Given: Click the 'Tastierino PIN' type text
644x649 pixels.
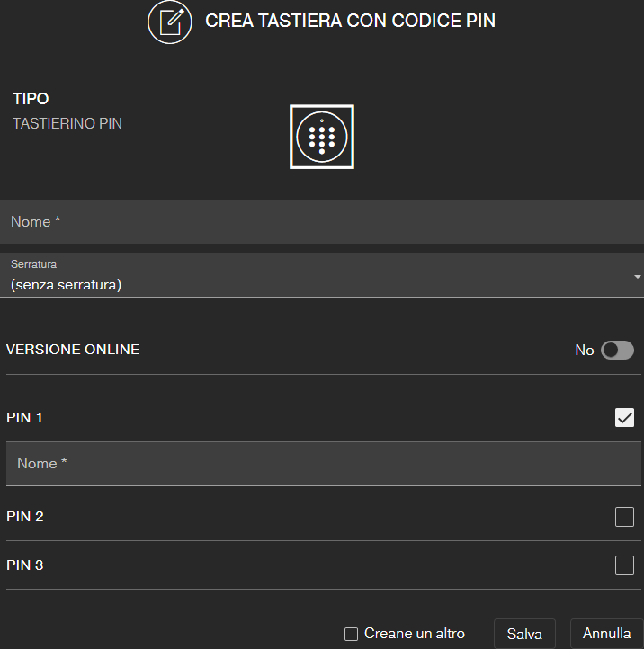Looking at the screenshot, I should click(x=67, y=124).
